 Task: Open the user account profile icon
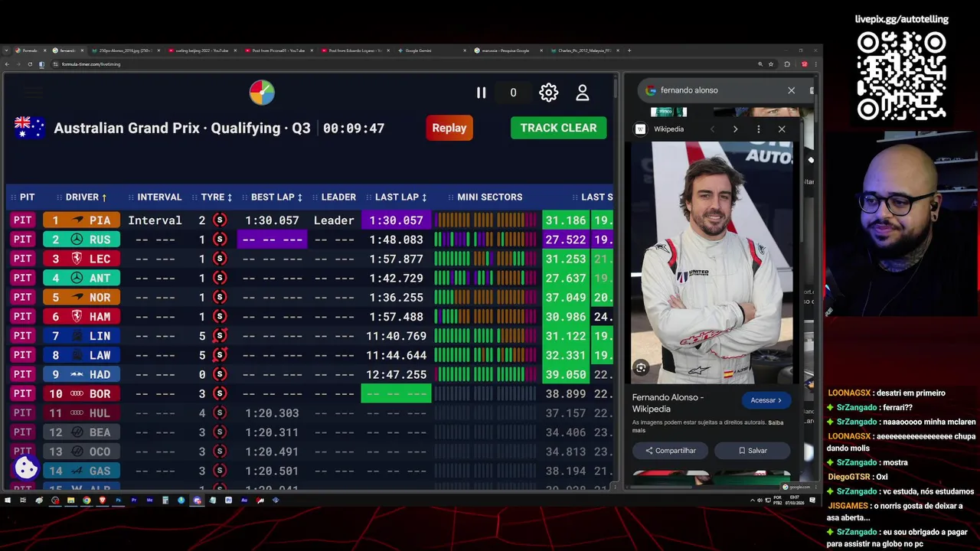click(x=582, y=93)
